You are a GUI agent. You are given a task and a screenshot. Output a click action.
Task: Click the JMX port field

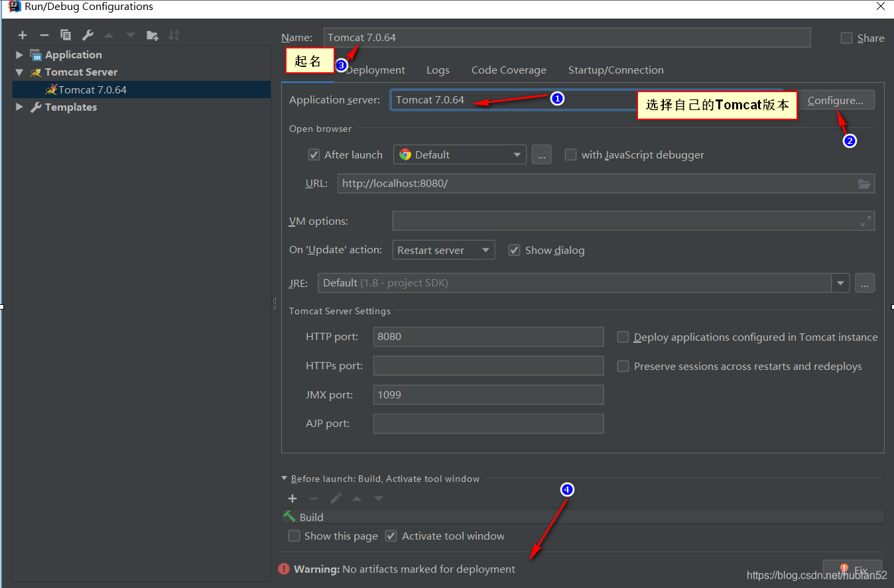coord(488,394)
